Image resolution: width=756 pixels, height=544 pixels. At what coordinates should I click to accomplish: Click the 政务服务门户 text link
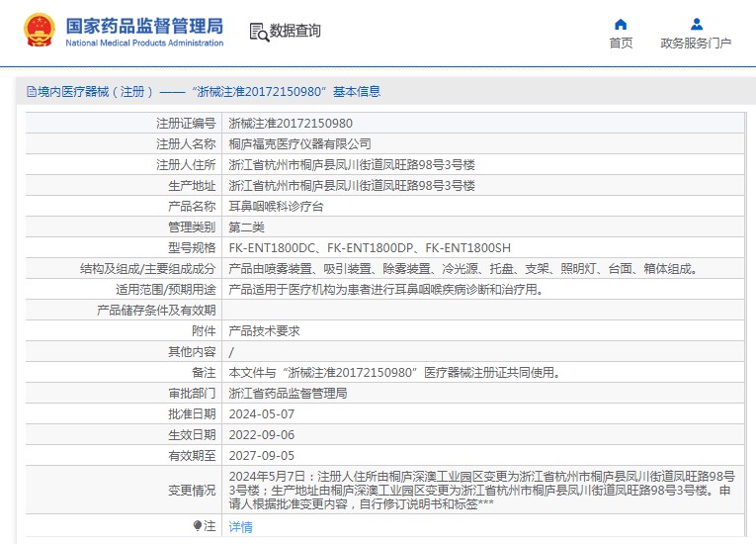click(x=696, y=43)
